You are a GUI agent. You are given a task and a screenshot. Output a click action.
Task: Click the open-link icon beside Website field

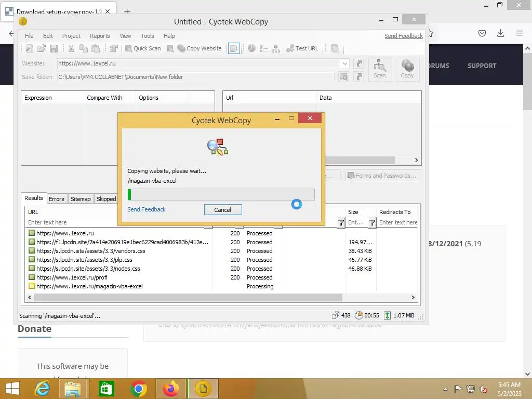pyautogui.click(x=359, y=63)
